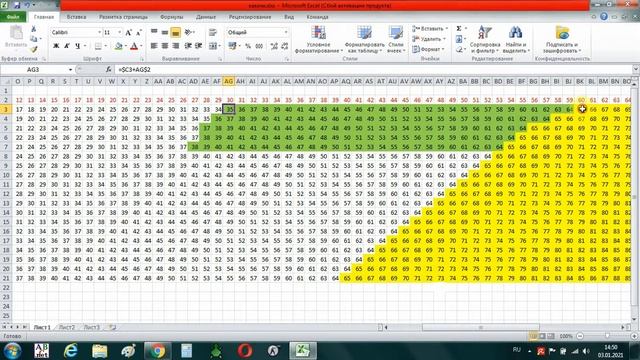This screenshot has height=360, width=640.
Task: Toggle top vertical alignment
Action: tap(154, 32)
